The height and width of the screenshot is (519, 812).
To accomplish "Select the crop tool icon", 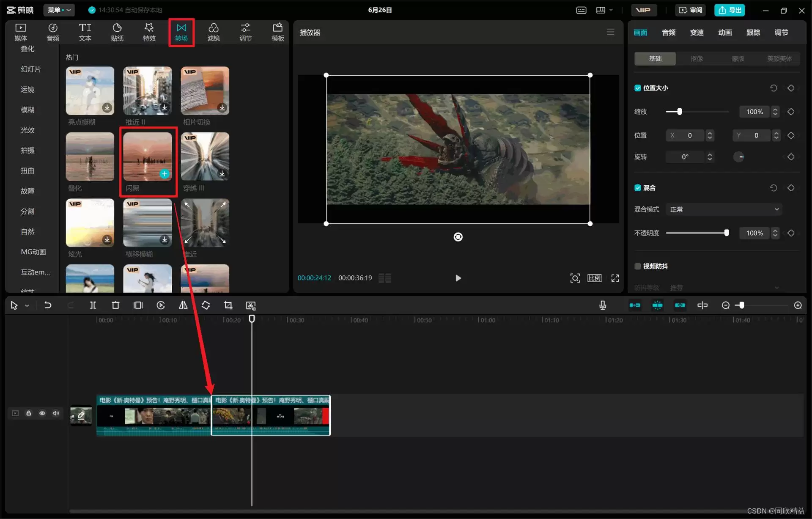I will [x=228, y=305].
